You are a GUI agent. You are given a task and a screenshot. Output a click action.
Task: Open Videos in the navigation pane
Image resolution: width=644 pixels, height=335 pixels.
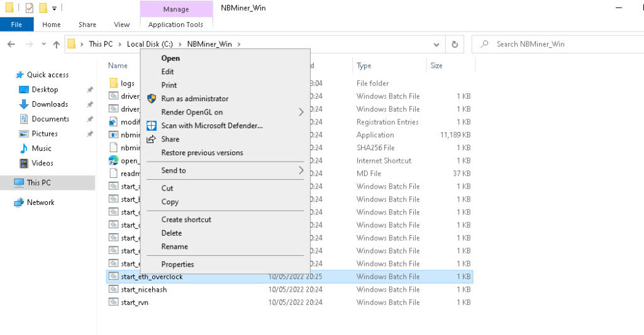42,163
